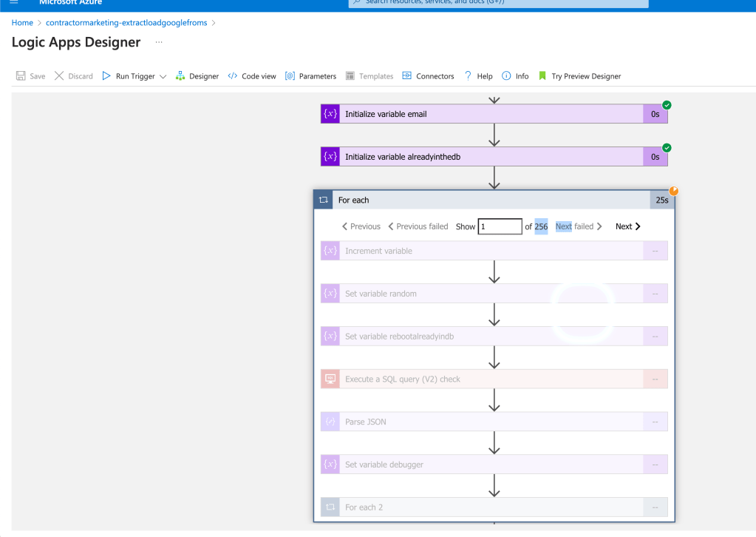The width and height of the screenshot is (756, 537).
Task: Select the Designer toolbar item
Action: [203, 76]
